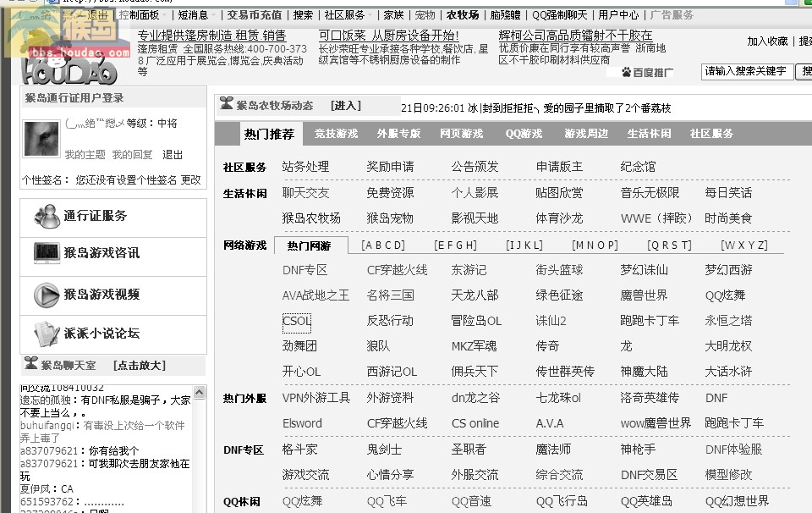Screen dimensions: 812x513
Task: Open the Elsword forum link
Action: [302, 424]
